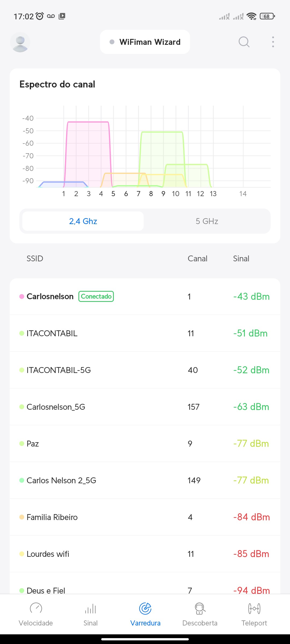The width and height of the screenshot is (290, 644).
Task: Sort networks by Sinal column
Action: (x=241, y=258)
